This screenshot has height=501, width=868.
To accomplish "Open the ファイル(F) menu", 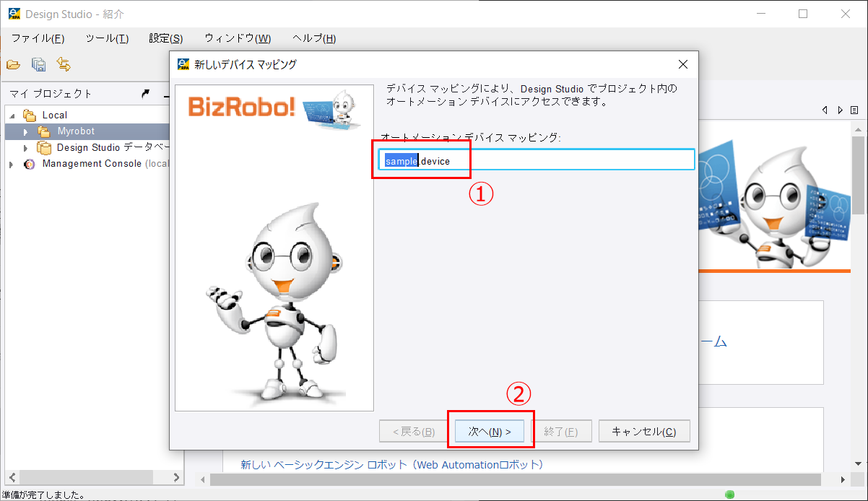I will pos(38,38).
